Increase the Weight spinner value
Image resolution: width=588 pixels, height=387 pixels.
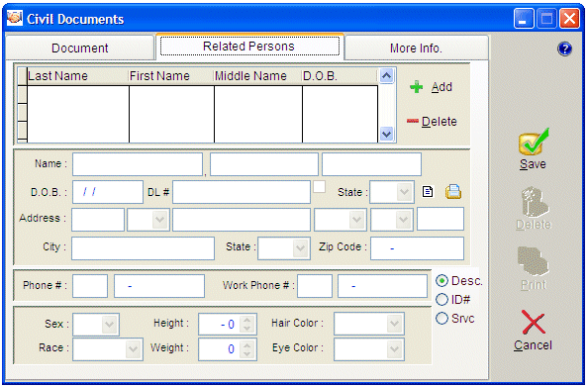coord(246,345)
